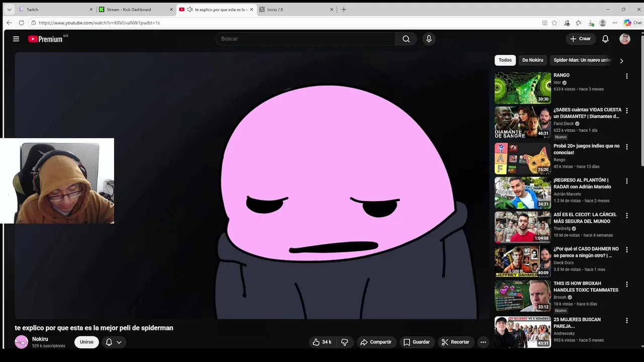Open DIAMANTE DE SANGRE thumbnail
This screenshot has height=362, width=644.
[x=523, y=122]
